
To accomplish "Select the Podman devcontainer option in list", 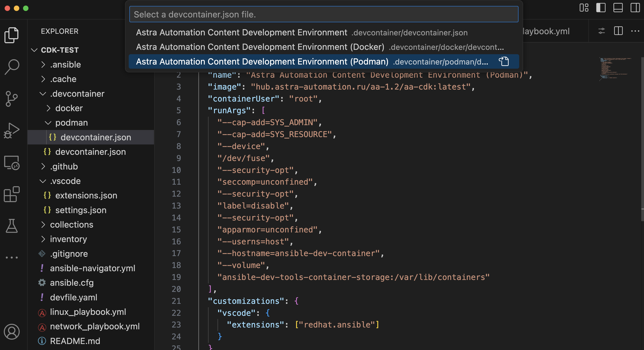I will (x=262, y=62).
